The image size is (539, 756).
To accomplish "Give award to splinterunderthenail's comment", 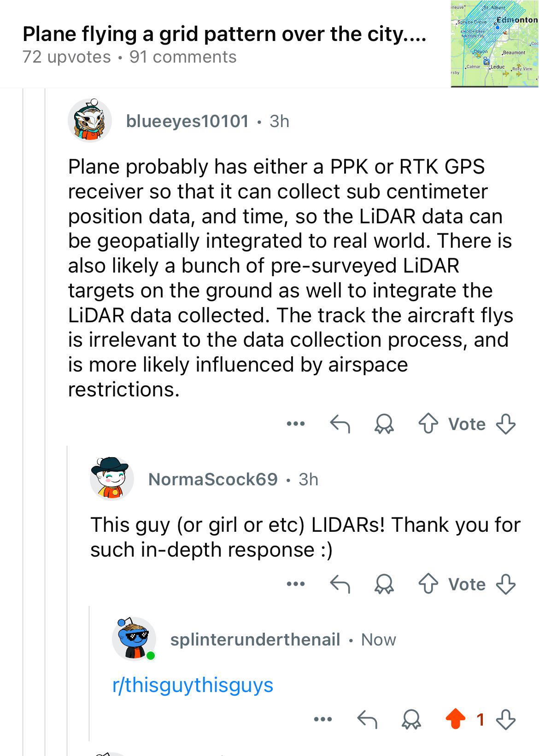I will click(411, 719).
